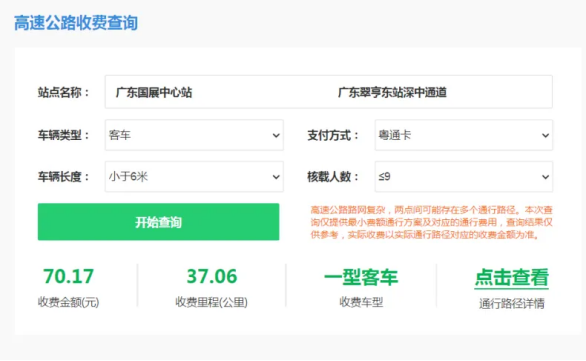Screen dimensions: 586x361
Task: Click the orange route disclaimer notice text
Action: pos(432,222)
